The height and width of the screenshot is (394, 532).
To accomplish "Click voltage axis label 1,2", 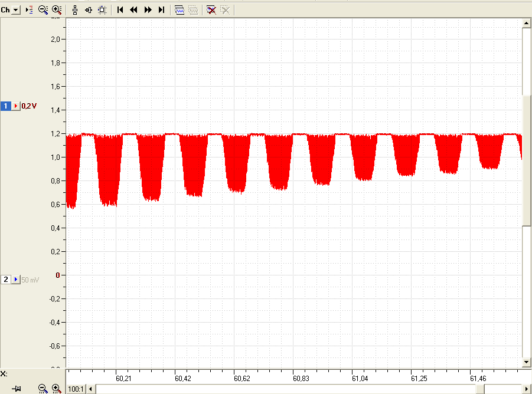I will pyautogui.click(x=56, y=134).
